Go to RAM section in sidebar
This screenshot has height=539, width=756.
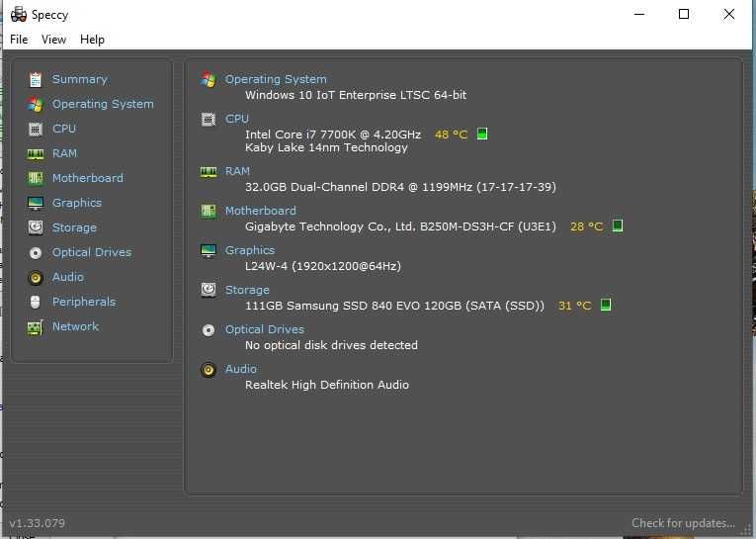(x=64, y=153)
